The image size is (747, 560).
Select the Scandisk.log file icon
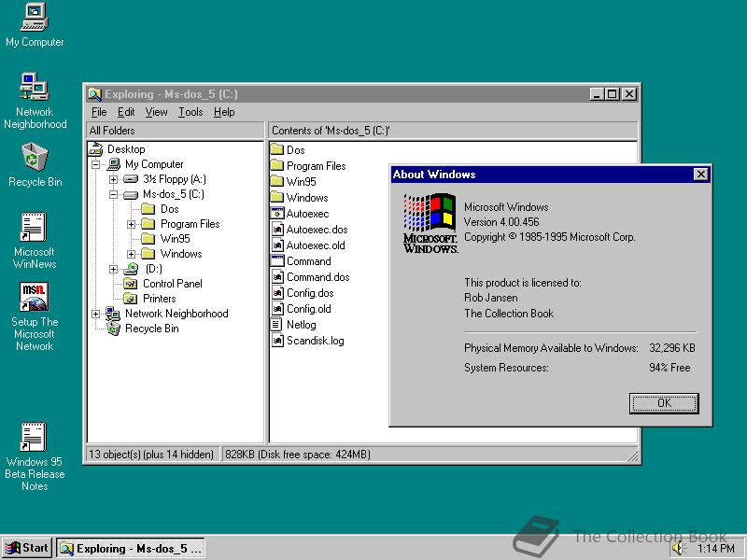pyautogui.click(x=277, y=341)
